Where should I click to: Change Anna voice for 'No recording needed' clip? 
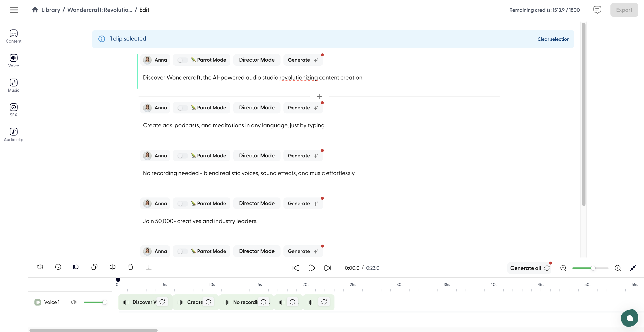[155, 156]
